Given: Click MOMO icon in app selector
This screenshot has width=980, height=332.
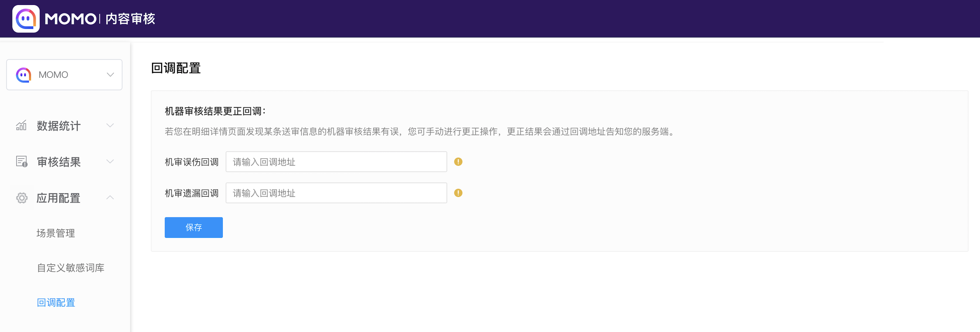Looking at the screenshot, I should 23,75.
